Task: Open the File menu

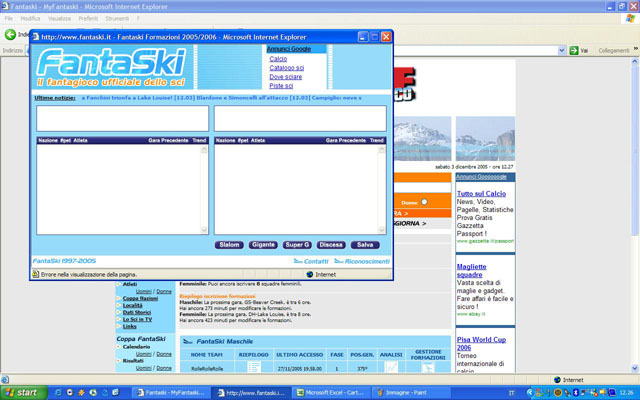Action: pyautogui.click(x=9, y=18)
